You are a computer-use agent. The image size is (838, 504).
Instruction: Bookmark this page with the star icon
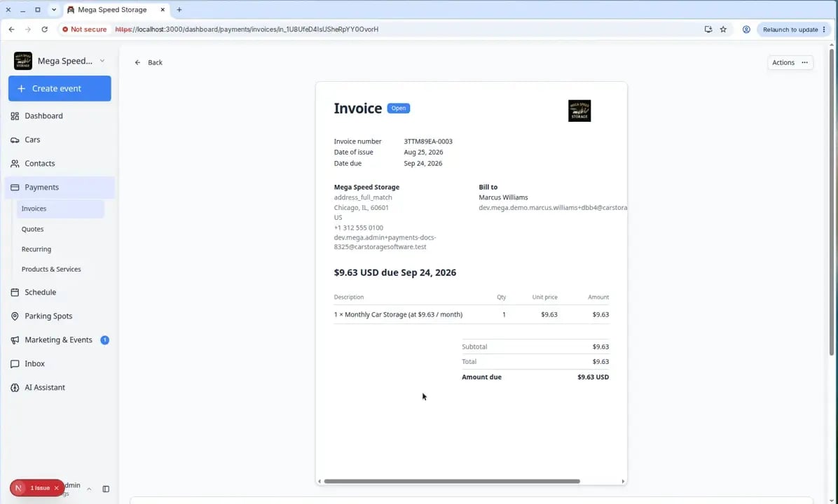click(x=723, y=29)
